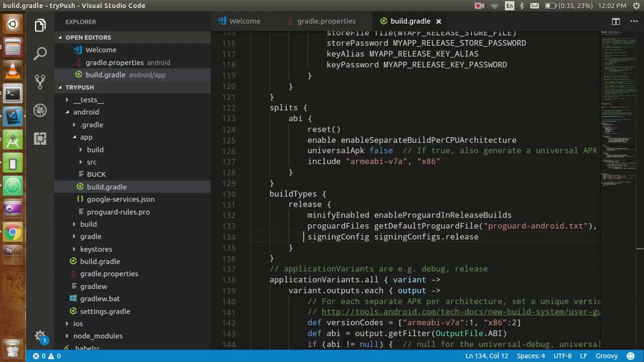Change language mode from Groovy
The width and height of the screenshot is (644, 362).
coord(607,356)
